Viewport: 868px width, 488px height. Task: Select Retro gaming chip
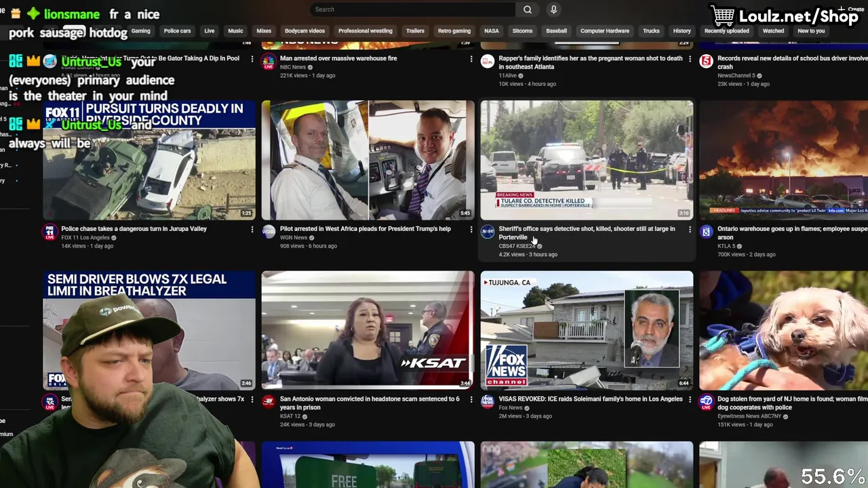click(454, 30)
